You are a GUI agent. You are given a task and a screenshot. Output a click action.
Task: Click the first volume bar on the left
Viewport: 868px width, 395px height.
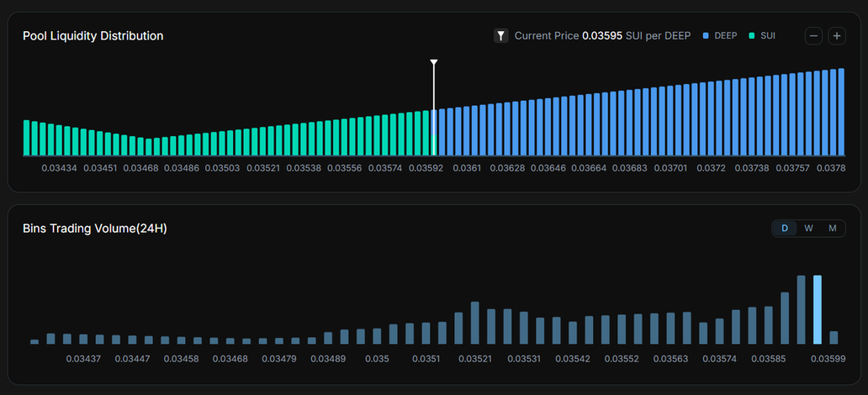point(34,341)
